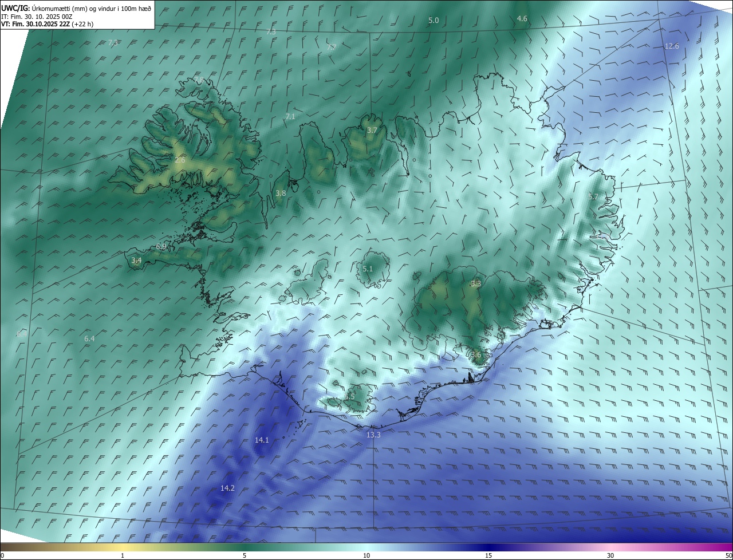Click the 3.3 value label on the glacier
The width and height of the screenshot is (733, 560).
tap(476, 283)
